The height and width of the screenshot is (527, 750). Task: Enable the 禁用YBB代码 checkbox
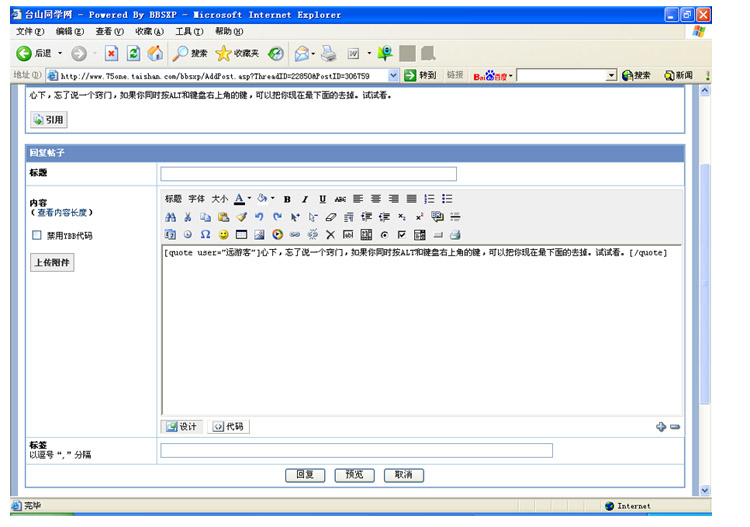[x=37, y=236]
